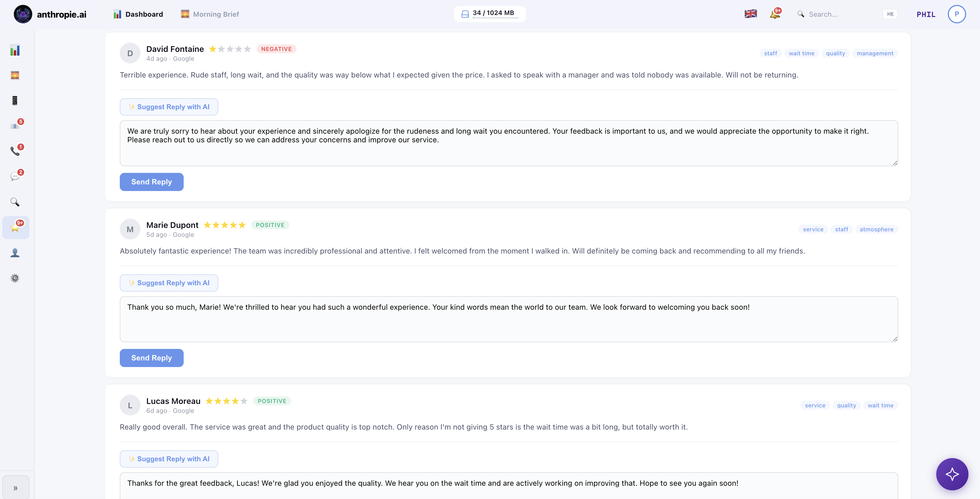Suggest AI reply for Marie Dupont's review
The image size is (980, 499).
169,283
